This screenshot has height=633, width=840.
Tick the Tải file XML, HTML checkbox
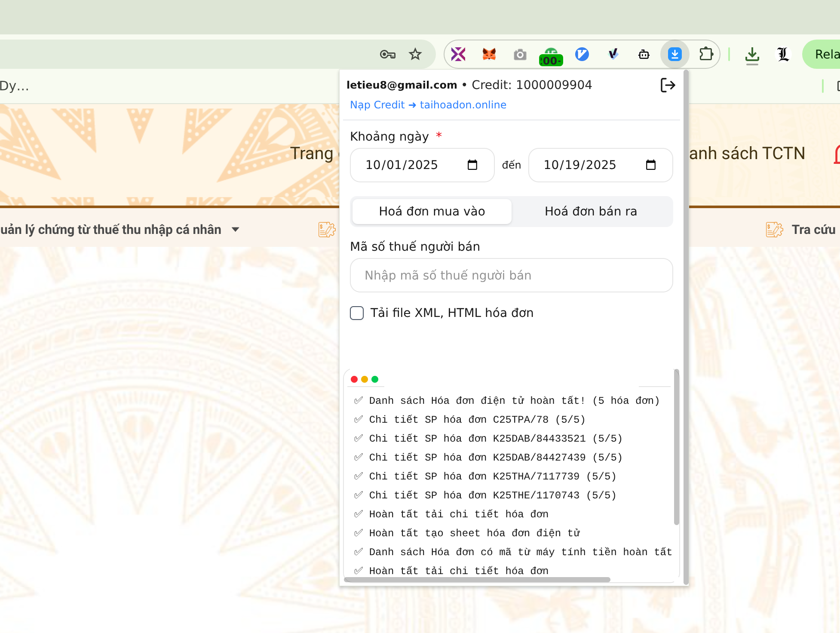tap(357, 313)
